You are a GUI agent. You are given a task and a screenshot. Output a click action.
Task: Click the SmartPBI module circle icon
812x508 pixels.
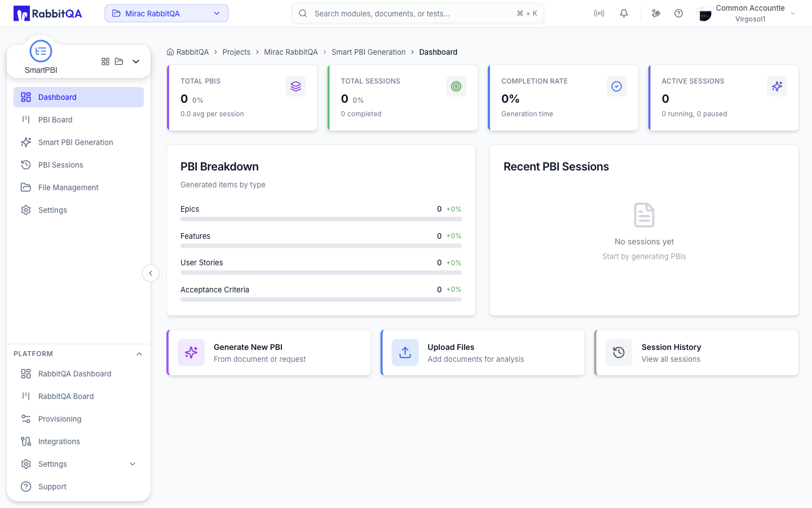[41, 51]
